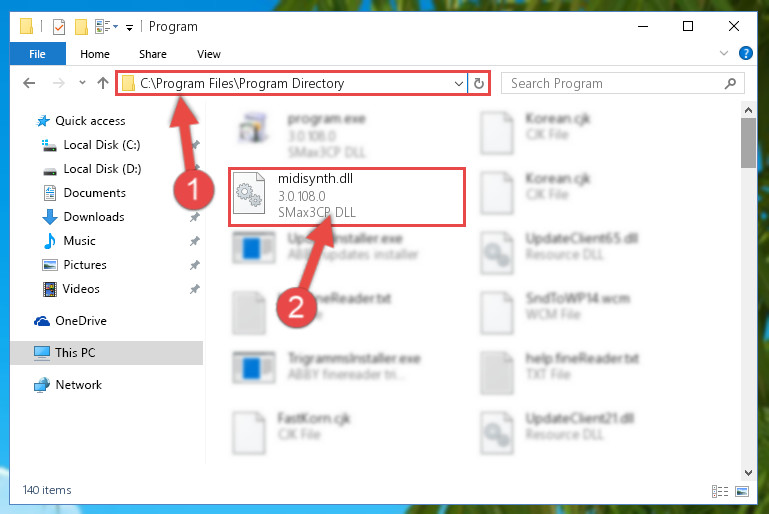This screenshot has height=514, width=769.
Task: Unpin Downloads using its pin icon
Action: point(195,217)
